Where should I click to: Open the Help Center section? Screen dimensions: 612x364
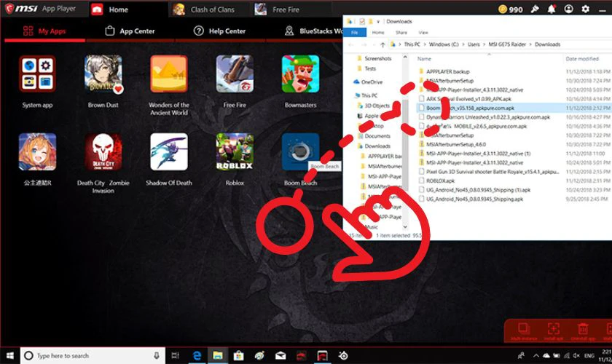(220, 31)
